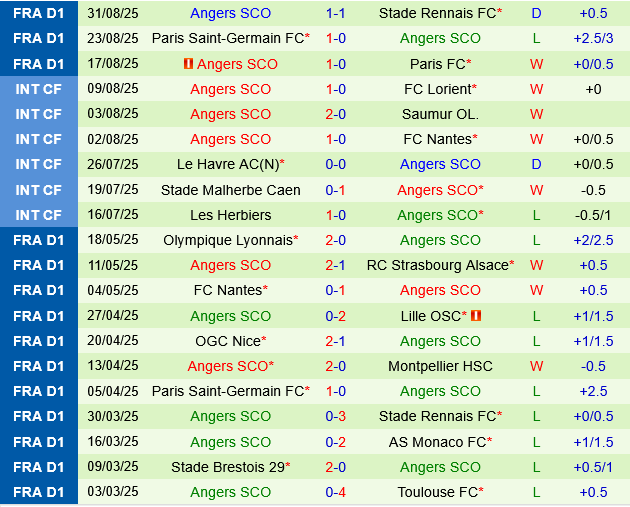Click the Montpellier HSC team name
630x507 pixels.
tap(440, 366)
